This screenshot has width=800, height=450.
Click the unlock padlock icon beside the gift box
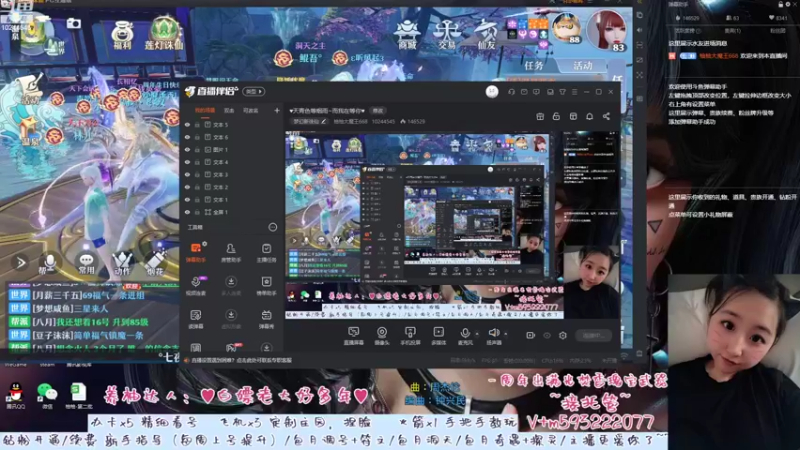pyautogui.click(x=556, y=116)
